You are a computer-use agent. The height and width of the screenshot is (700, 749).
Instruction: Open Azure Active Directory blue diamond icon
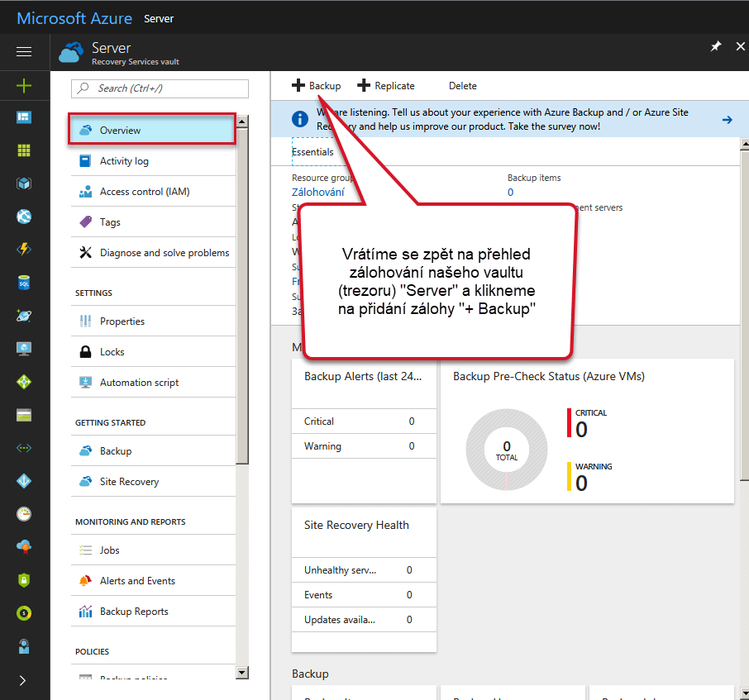(x=24, y=481)
